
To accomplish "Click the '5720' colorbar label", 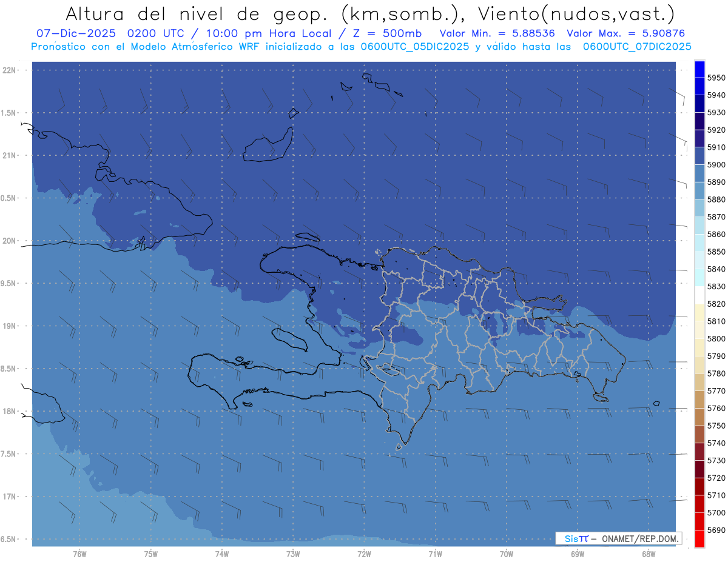I will click(716, 478).
